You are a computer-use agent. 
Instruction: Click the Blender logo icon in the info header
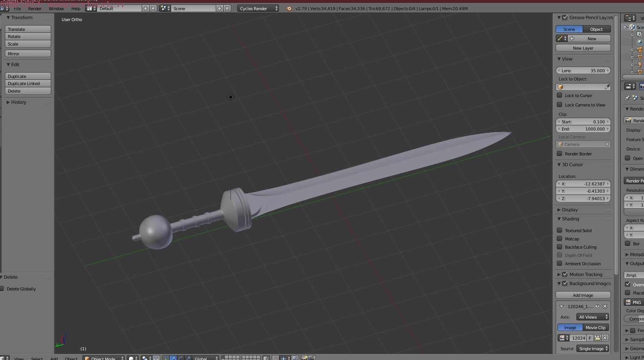[x=289, y=8]
